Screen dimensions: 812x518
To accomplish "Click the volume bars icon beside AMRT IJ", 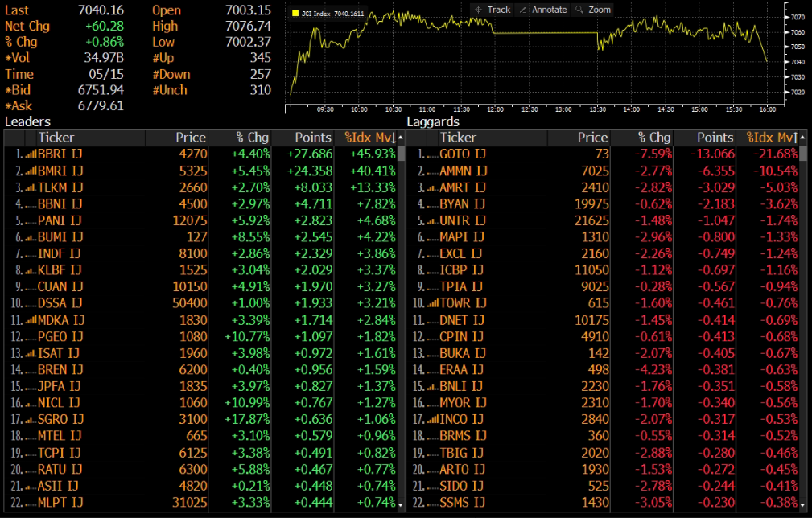I will point(433,187).
